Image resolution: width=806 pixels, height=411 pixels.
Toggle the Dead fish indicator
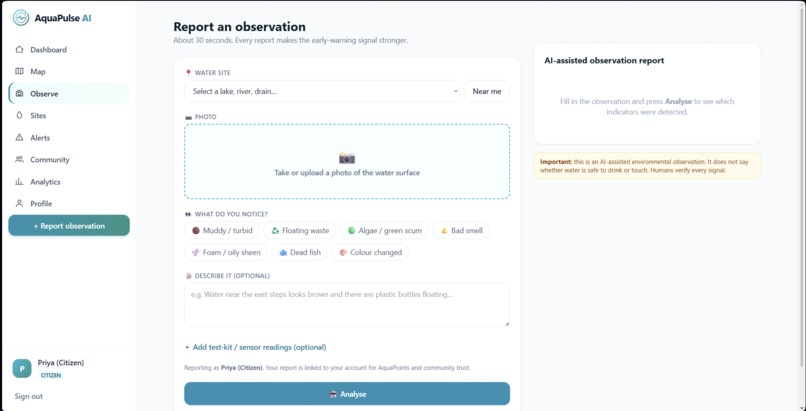[x=300, y=252]
